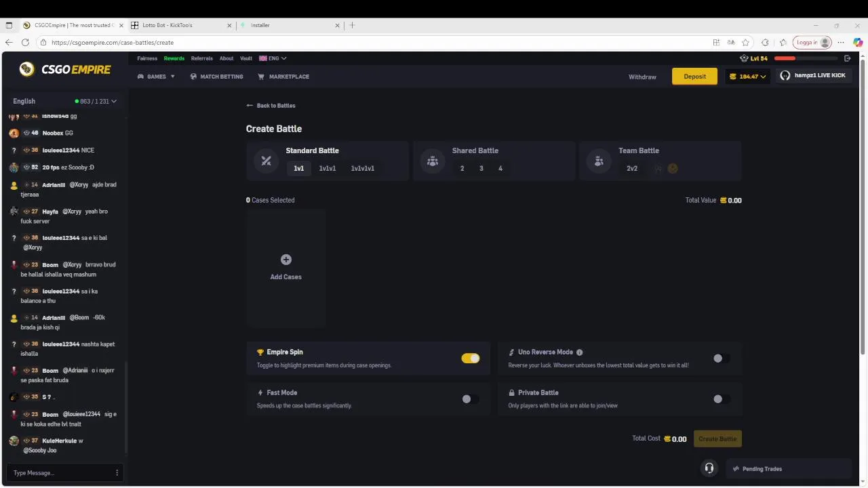Viewport: 868px width, 488px height.
Task: Click the Shared Battle group icon
Action: pos(432,161)
